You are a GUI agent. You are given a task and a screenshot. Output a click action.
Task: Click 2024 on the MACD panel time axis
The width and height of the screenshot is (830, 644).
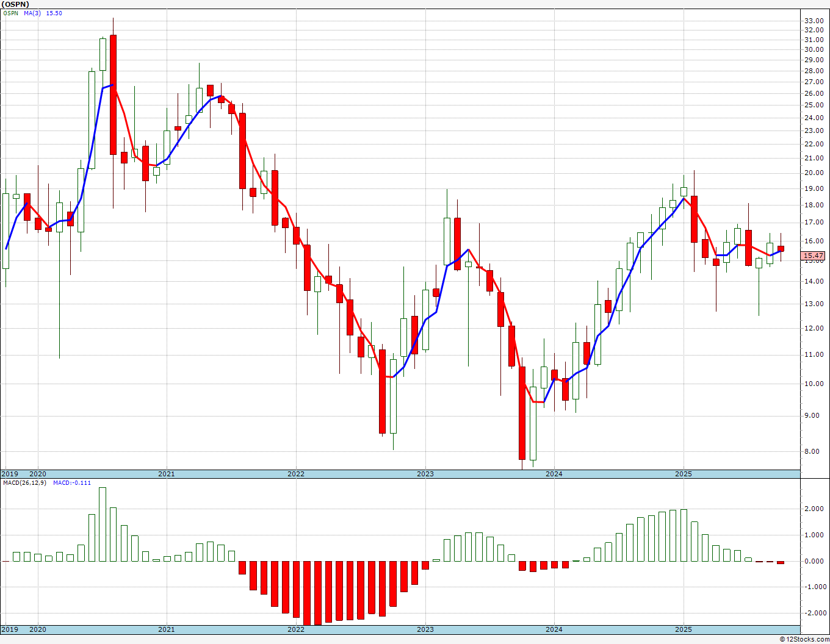[x=554, y=629]
